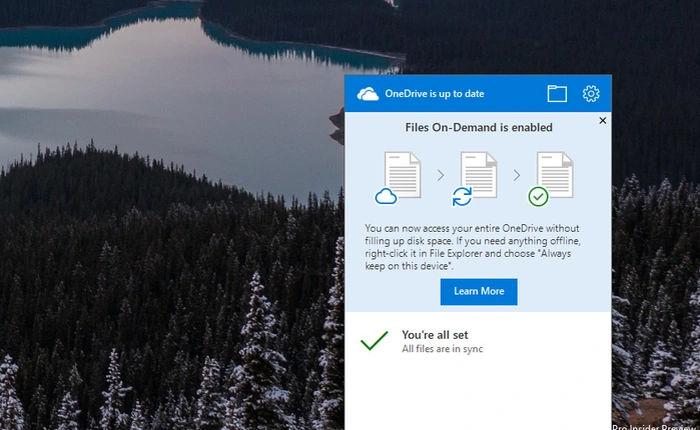The width and height of the screenshot is (700, 430).
Task: Click the Files On-Demand description paragraph
Action: (473, 247)
